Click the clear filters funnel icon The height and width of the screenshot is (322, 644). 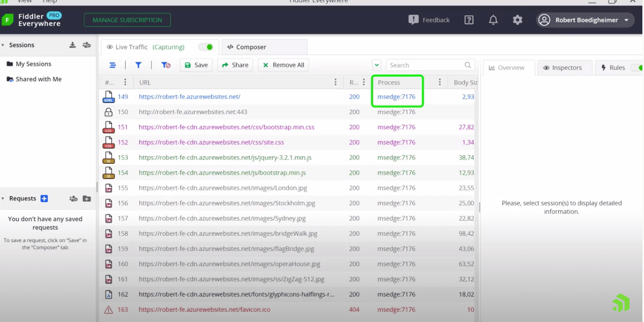[x=165, y=65]
